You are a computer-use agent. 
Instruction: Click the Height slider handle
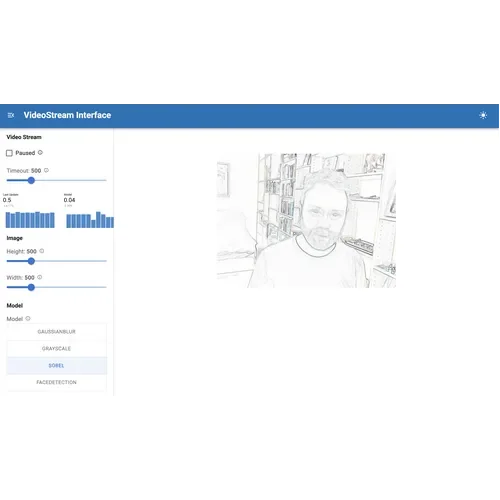31,261
